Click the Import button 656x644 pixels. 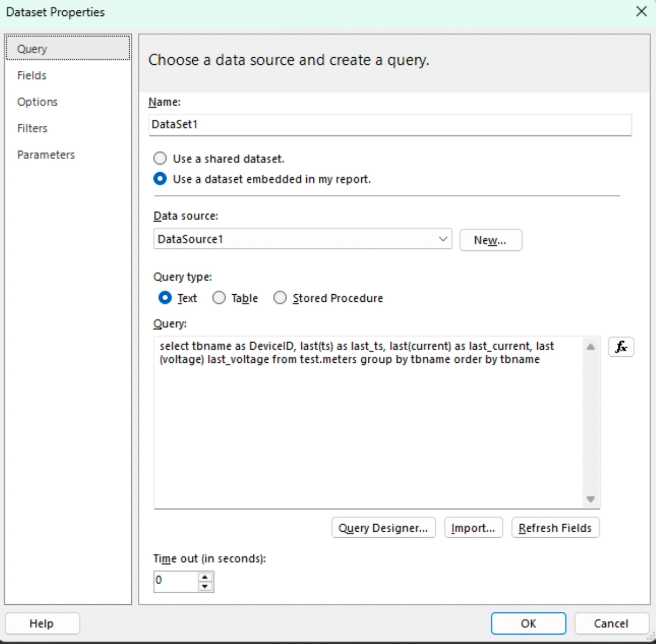click(x=473, y=528)
